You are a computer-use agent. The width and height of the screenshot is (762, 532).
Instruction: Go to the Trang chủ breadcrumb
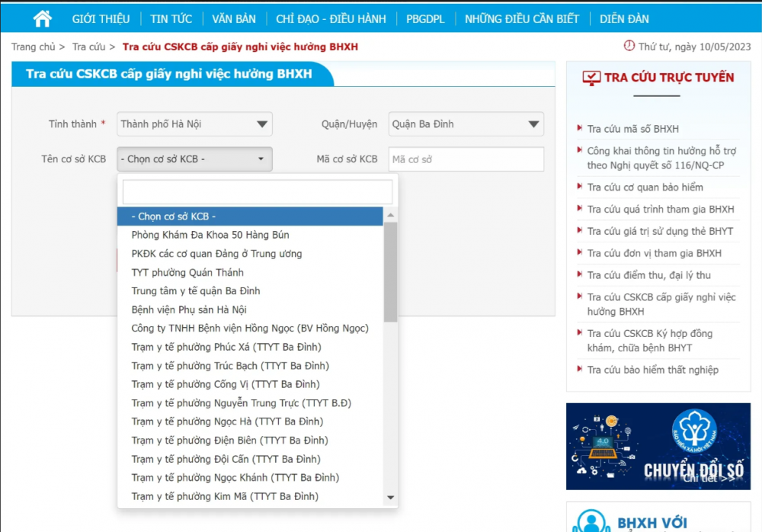coord(33,46)
